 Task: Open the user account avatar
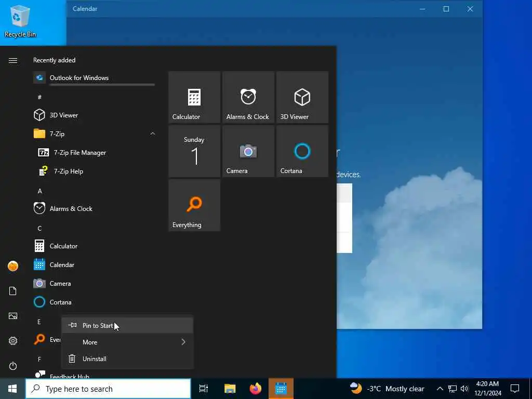tap(13, 267)
